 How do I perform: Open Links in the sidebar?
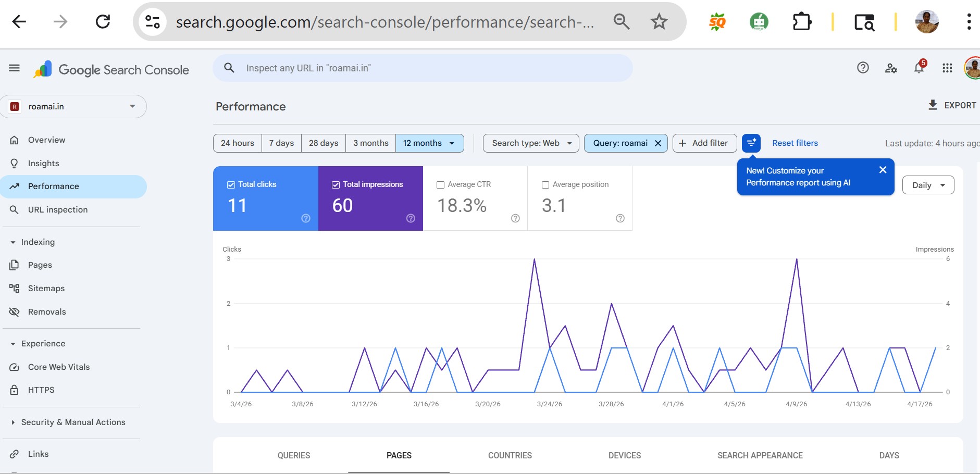tap(73, 454)
